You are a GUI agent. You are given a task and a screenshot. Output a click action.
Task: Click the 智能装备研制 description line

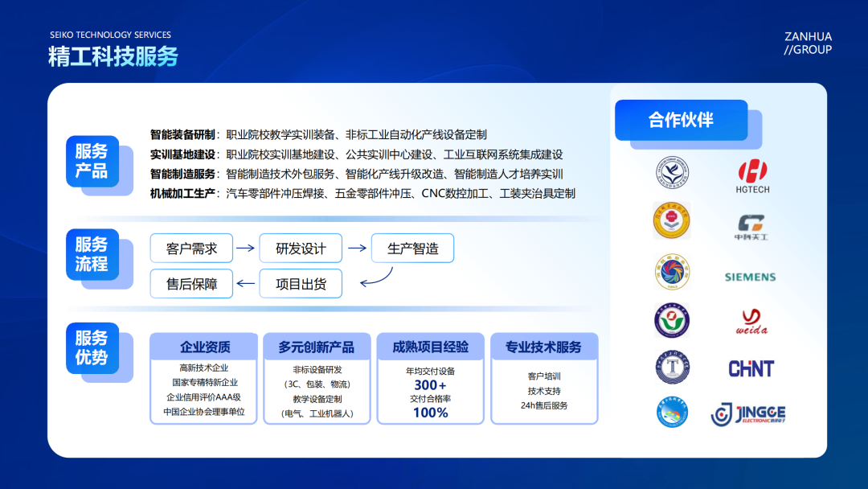click(318, 134)
